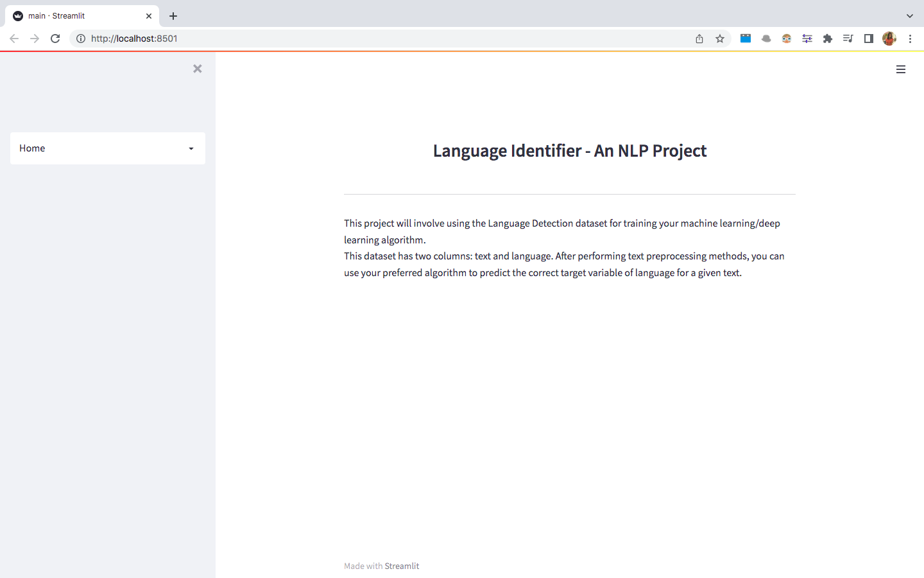
Task: Open a new tab with the plus button
Action: pos(173,16)
